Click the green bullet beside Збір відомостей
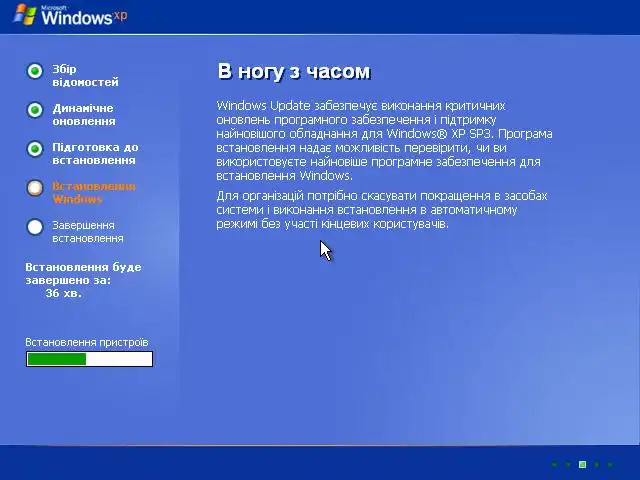Screen dimensions: 640x480 35,71
